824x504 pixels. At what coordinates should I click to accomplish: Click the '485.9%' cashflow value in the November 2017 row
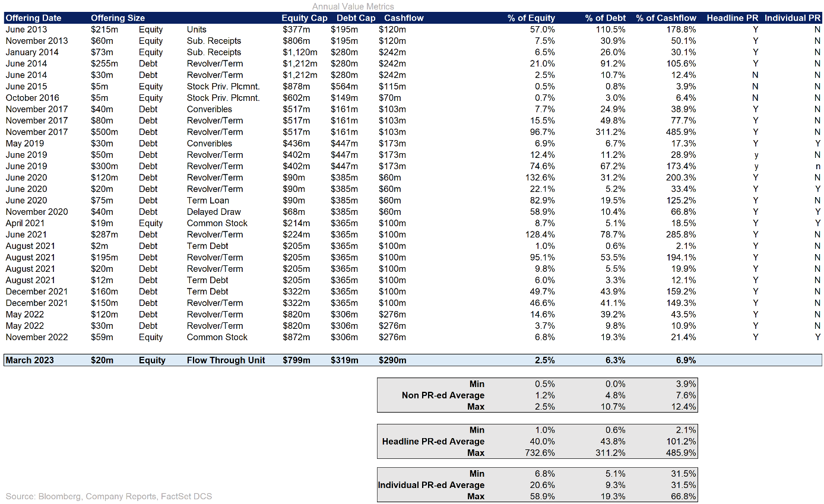[682, 132]
